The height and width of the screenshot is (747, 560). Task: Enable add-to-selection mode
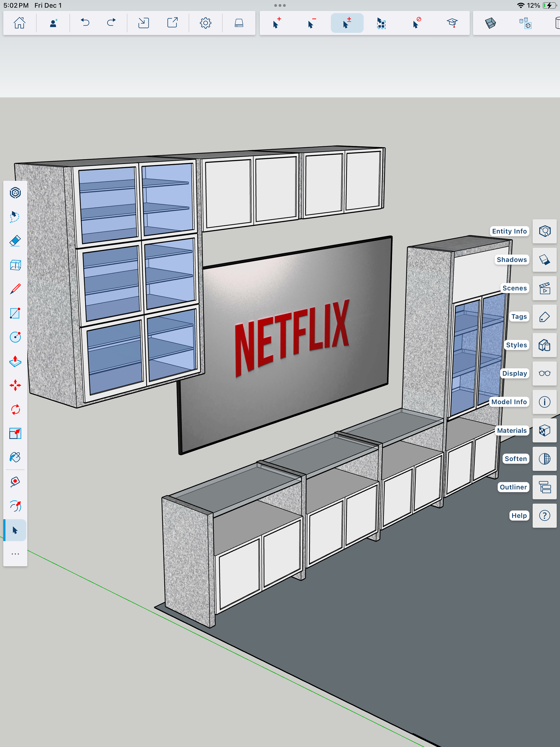point(276,23)
